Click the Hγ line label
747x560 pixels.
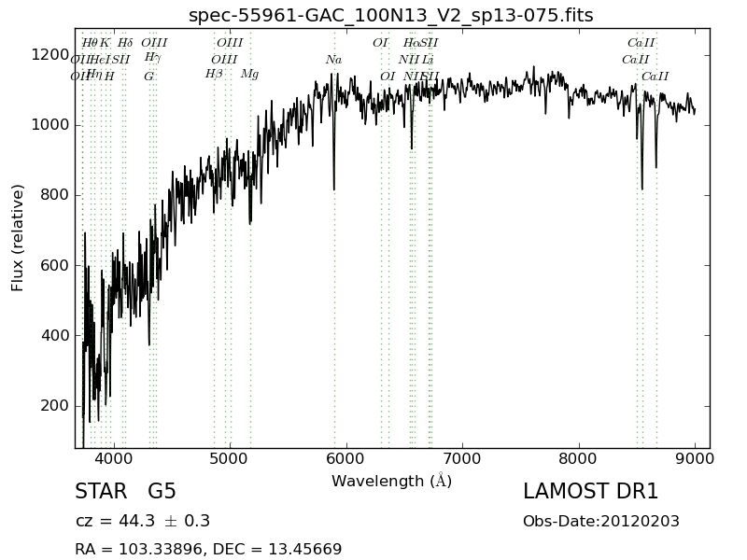152,58
